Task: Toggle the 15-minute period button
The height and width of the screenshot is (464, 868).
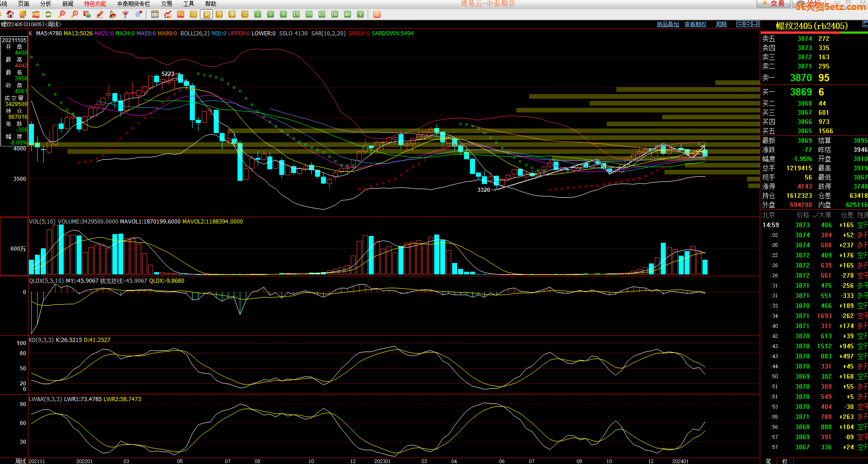Action: [x=296, y=14]
